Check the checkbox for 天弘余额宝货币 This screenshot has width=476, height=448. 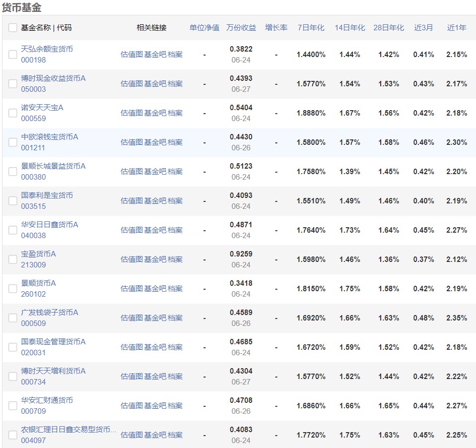coord(12,55)
